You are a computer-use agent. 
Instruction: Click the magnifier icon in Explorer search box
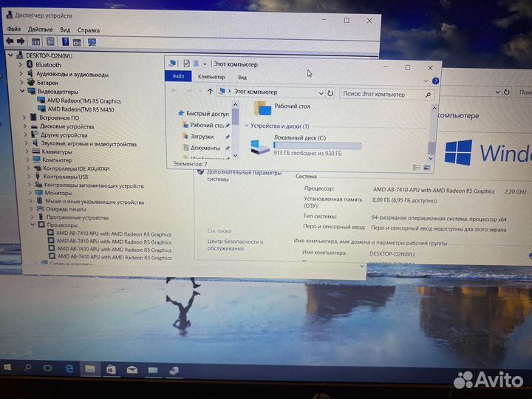pyautogui.click(x=428, y=95)
